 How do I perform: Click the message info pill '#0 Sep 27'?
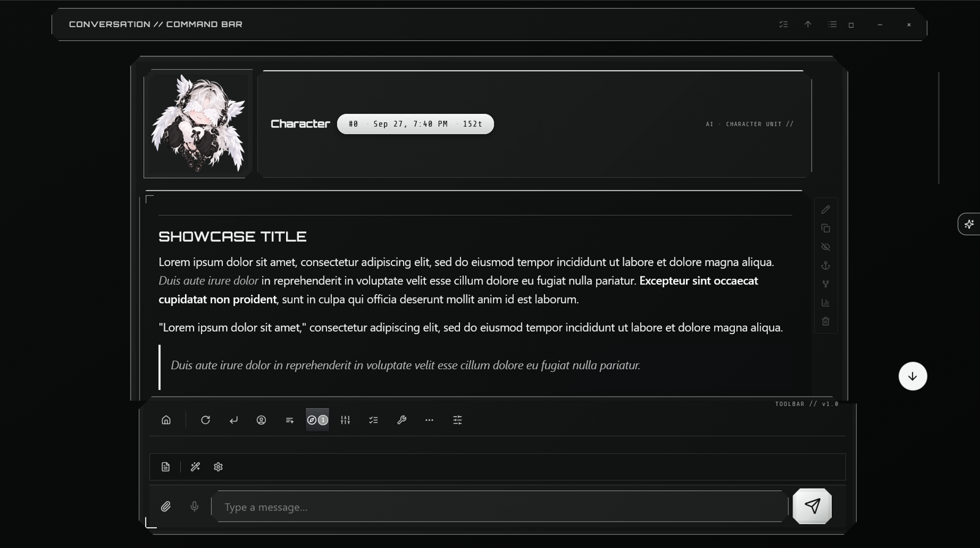point(415,124)
